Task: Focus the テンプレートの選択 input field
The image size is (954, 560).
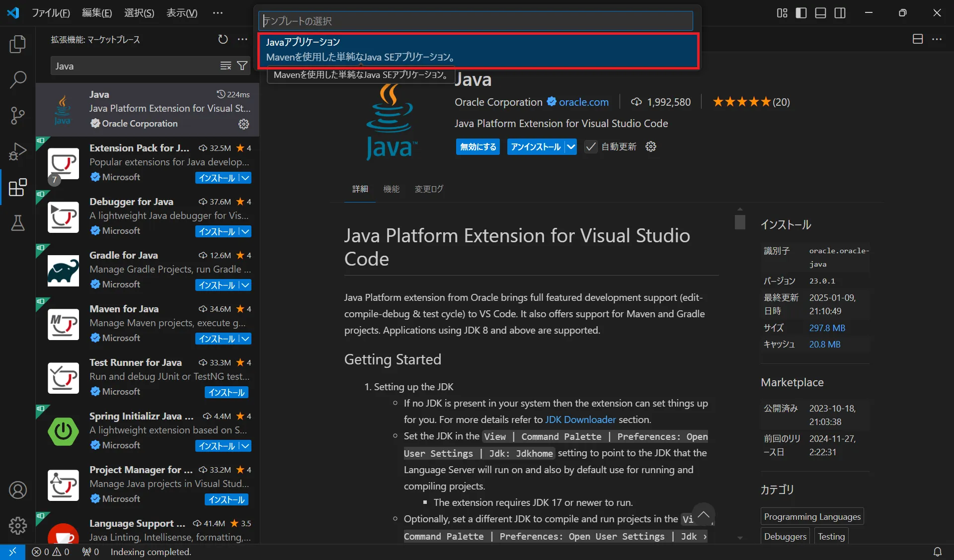Action: click(476, 21)
